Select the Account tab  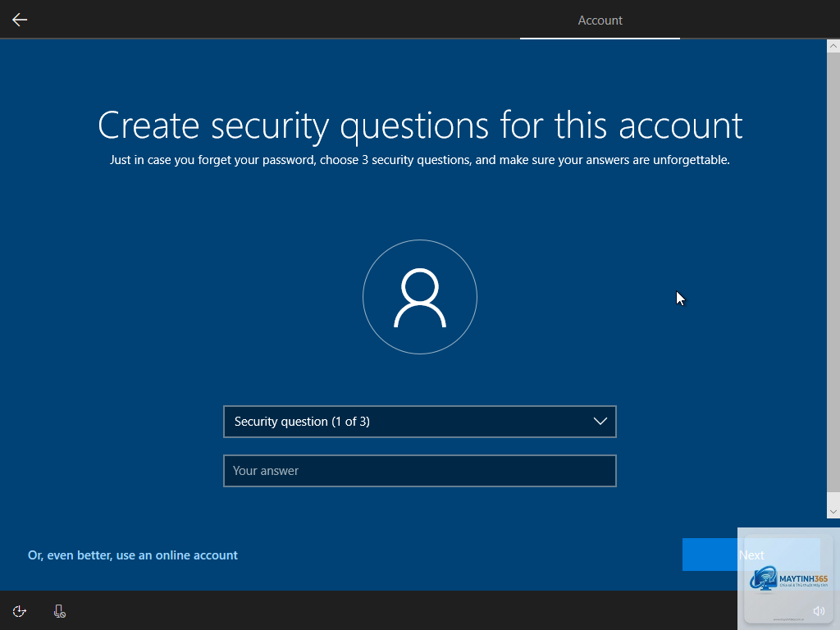[x=600, y=21]
